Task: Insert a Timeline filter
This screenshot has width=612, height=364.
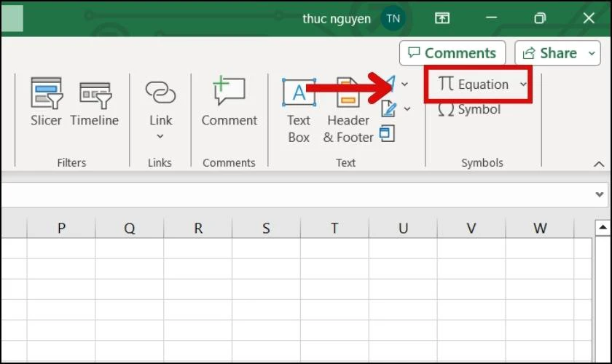Action: pos(95,103)
